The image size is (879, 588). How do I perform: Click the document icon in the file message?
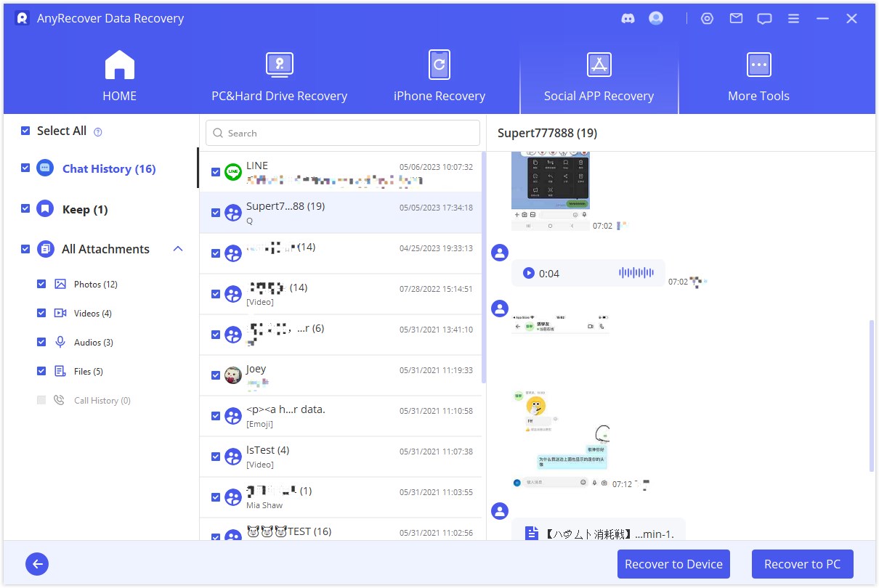(531, 534)
